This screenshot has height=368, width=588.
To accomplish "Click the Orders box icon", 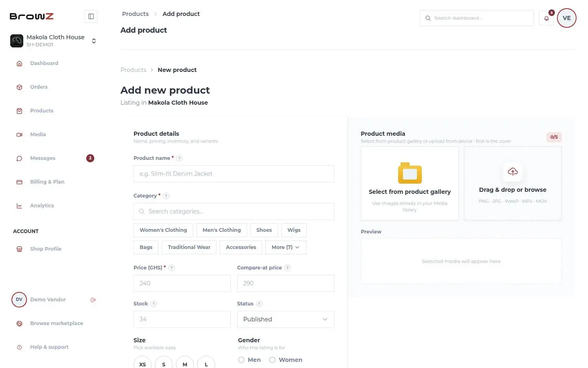I will pyautogui.click(x=19, y=87).
